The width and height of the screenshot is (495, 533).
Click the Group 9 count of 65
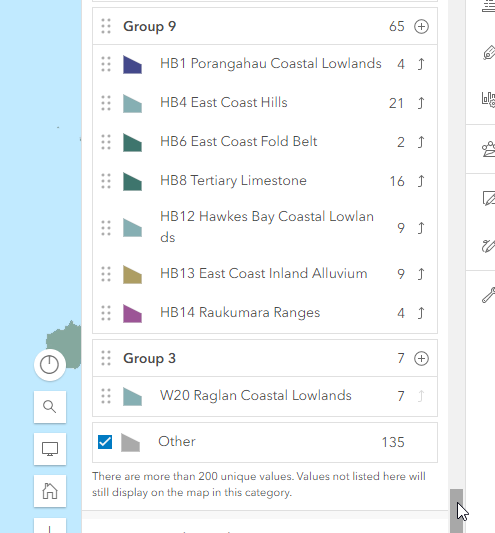[x=397, y=27]
